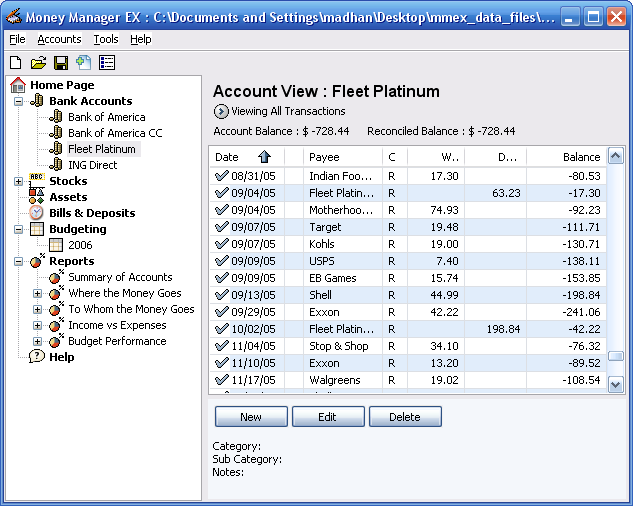The height and width of the screenshot is (506, 633).
Task: Click the New Account toolbar icon
Action: 84,63
